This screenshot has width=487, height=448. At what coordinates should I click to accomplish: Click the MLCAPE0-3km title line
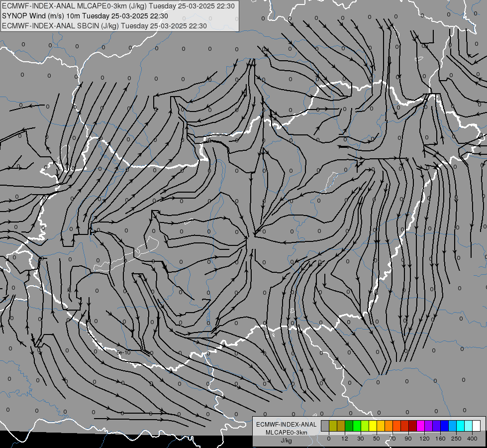[x=118, y=6]
